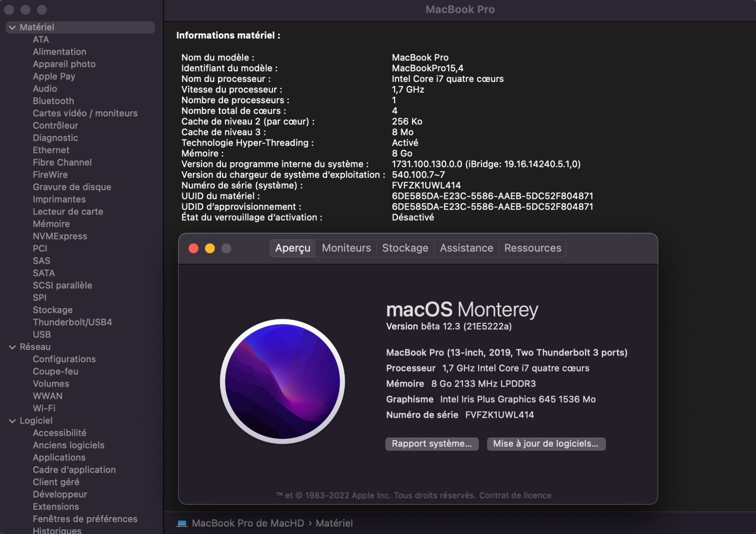
Task: Select Anciens logiciels in the sidebar
Action: pos(68,445)
